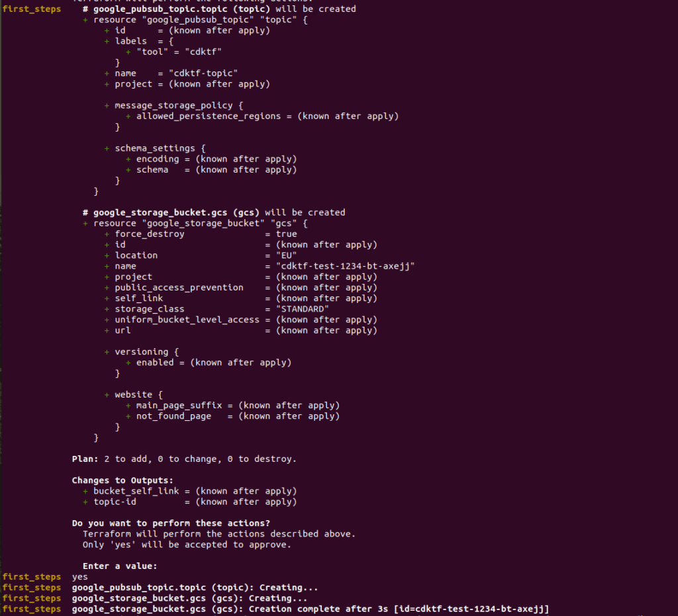Click the topic-id output line
Screen dimensions: 678x616
190,502
